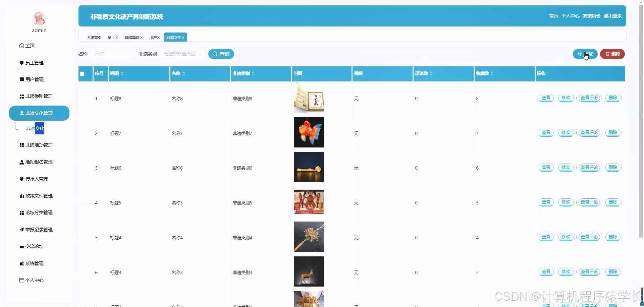
Task: Click the bulb icon next to 传承人管理
Action: pos(21,179)
